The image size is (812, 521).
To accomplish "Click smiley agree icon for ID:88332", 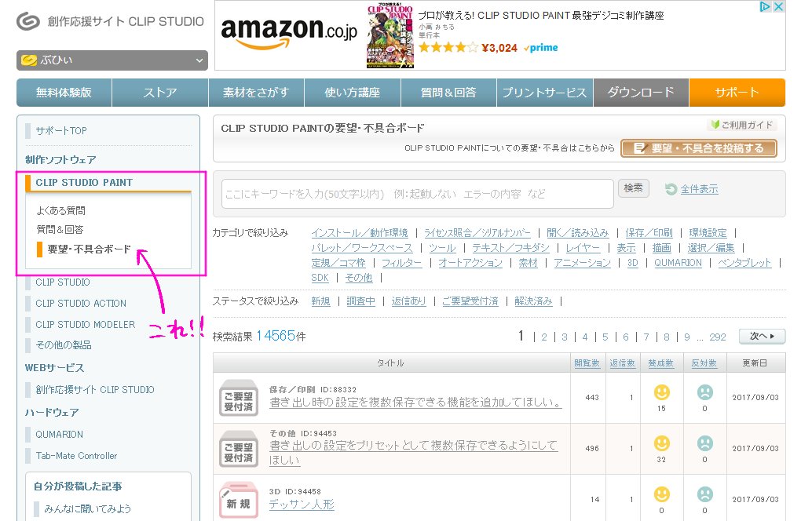I will point(662,392).
